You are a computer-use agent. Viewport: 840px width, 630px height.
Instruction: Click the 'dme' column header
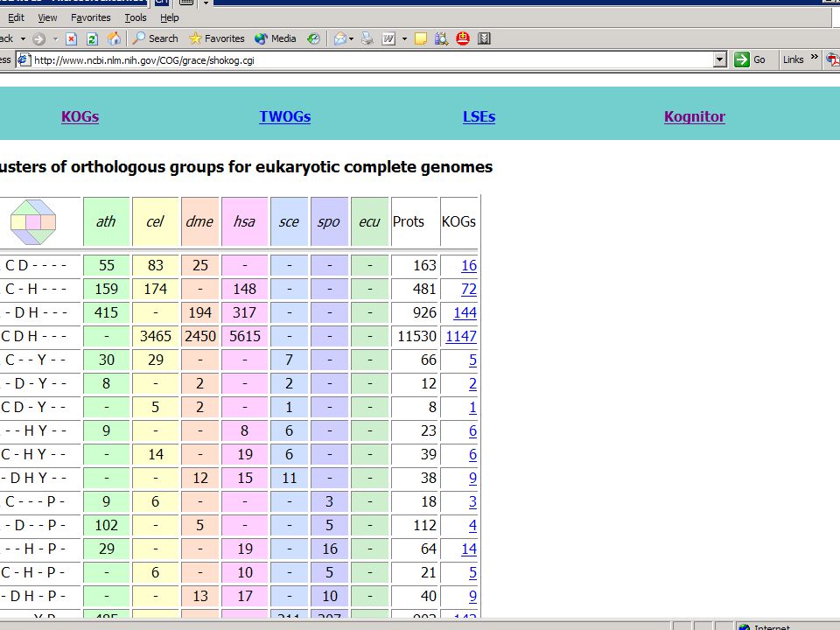click(199, 221)
